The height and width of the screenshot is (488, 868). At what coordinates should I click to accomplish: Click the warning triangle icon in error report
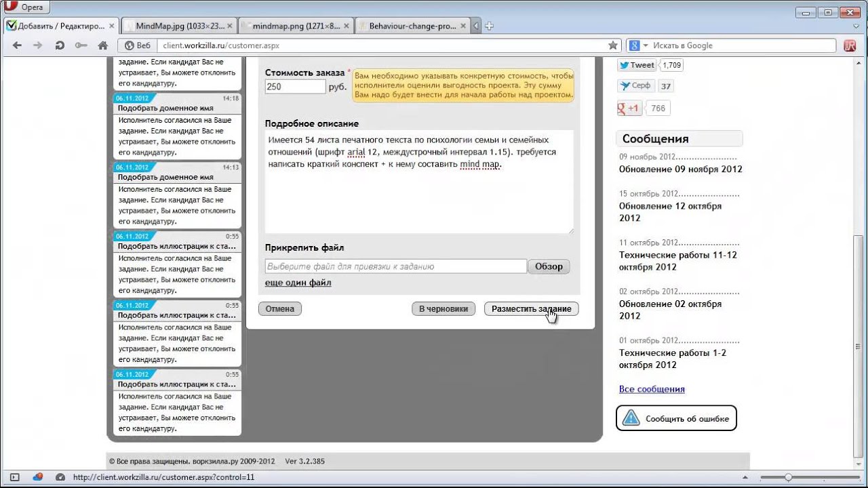(x=631, y=418)
